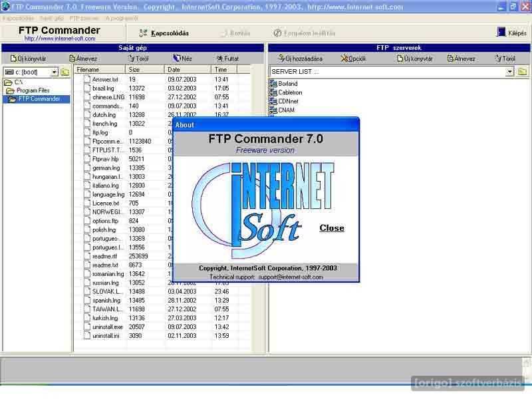Select the Cabletron server entry
532x399 pixels.
click(x=286, y=92)
